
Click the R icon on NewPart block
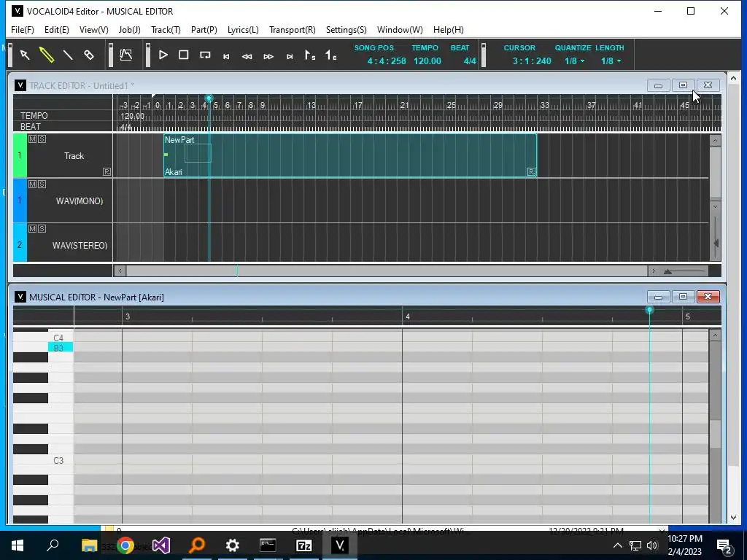click(531, 171)
